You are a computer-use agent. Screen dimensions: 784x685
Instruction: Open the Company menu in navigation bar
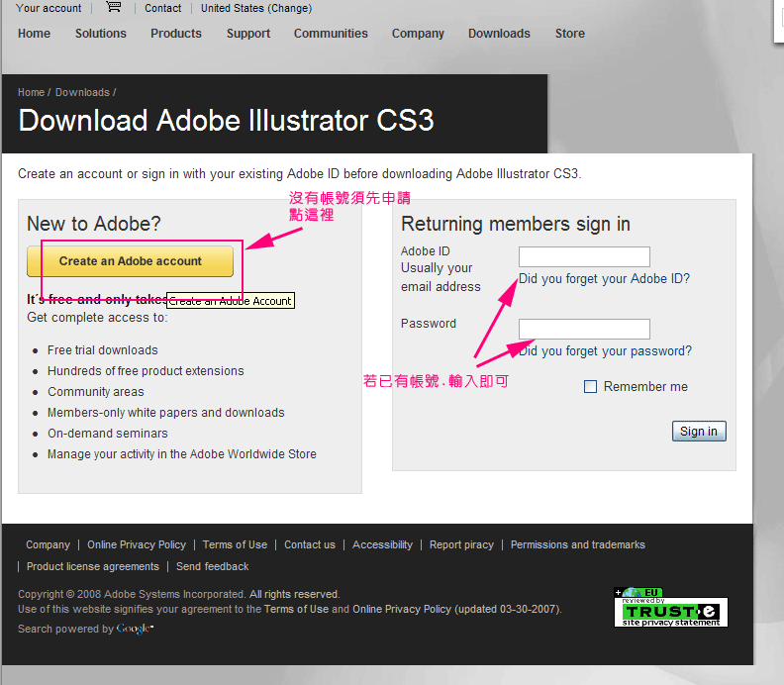tap(418, 34)
